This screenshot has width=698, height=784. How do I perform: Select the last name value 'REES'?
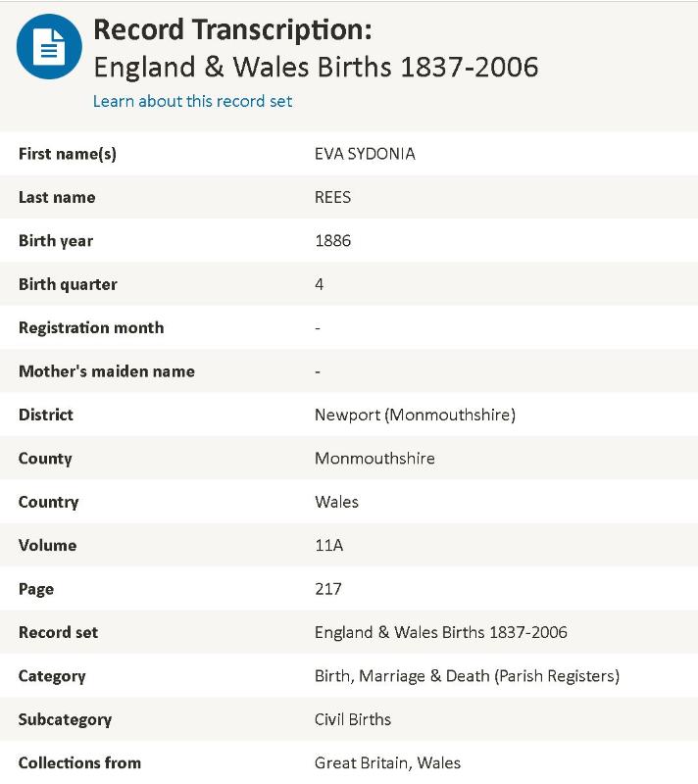pyautogui.click(x=332, y=197)
